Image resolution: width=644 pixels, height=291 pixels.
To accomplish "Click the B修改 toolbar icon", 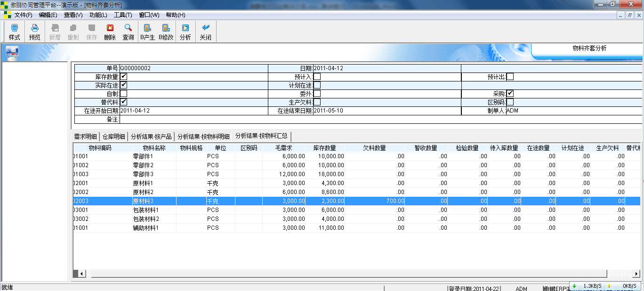I will point(166,32).
